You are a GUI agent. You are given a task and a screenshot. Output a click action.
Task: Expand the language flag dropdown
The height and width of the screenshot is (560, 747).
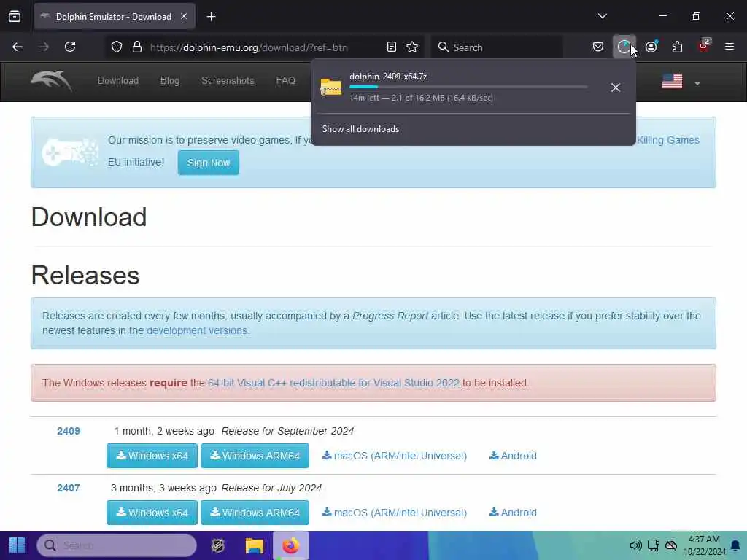[697, 84]
